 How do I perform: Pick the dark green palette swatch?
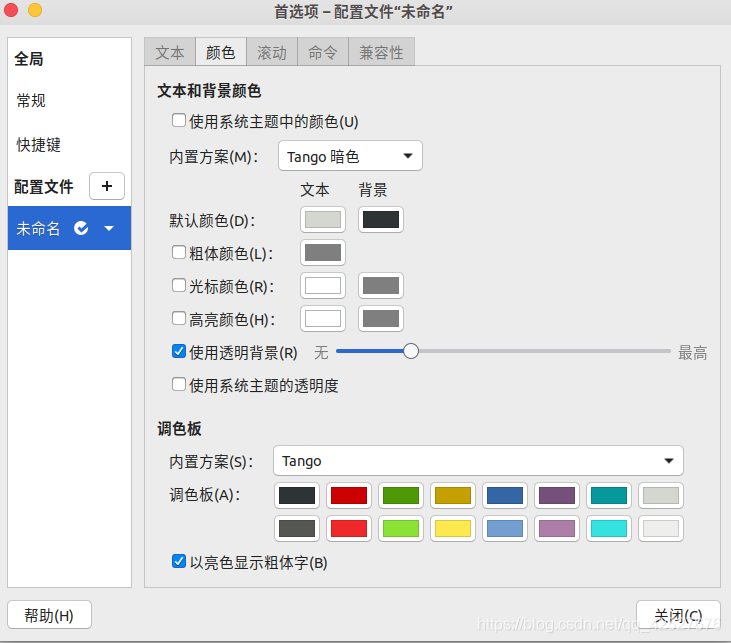(401, 495)
